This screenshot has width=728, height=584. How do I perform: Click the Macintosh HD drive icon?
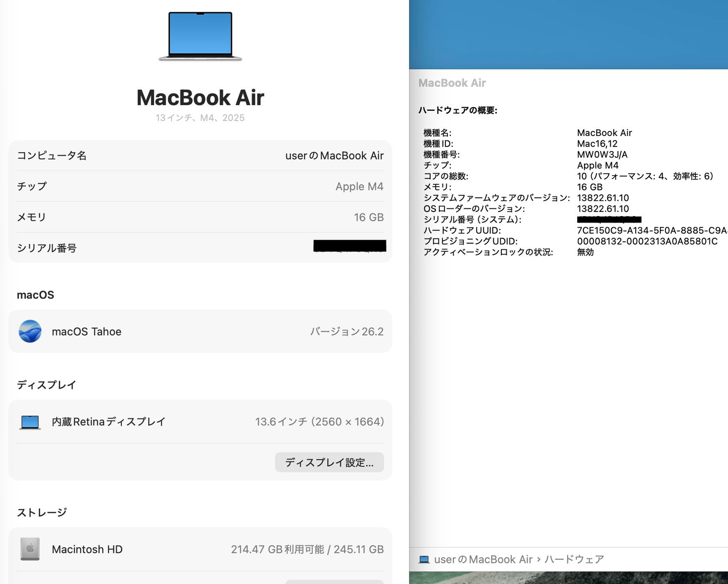point(30,549)
